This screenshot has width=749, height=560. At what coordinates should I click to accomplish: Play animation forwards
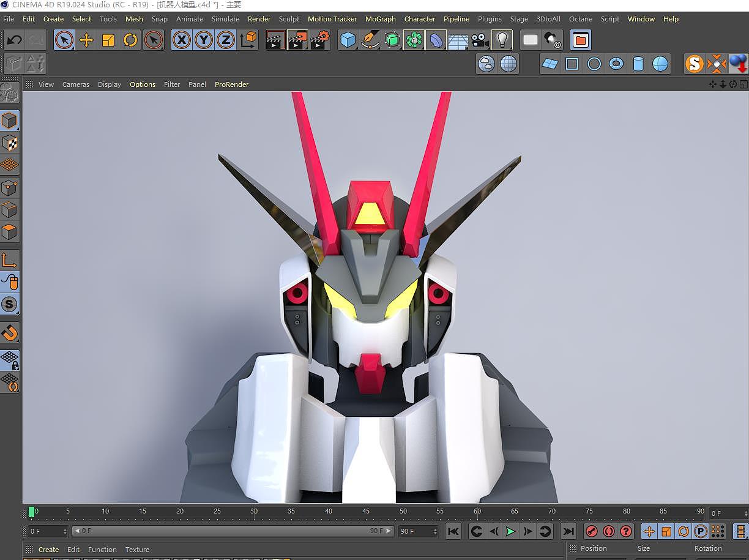pyautogui.click(x=510, y=531)
